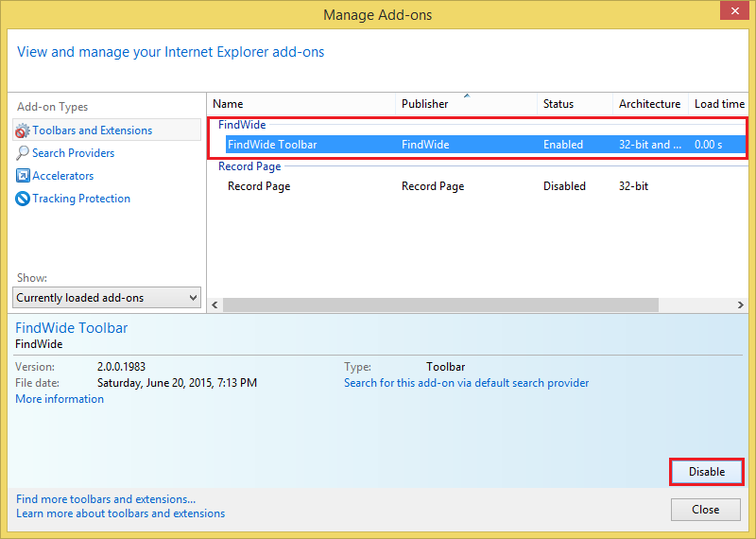Viewport: 756px width, 539px height.
Task: Click the file date Saturday, June 20, 2015
Action: (178, 383)
